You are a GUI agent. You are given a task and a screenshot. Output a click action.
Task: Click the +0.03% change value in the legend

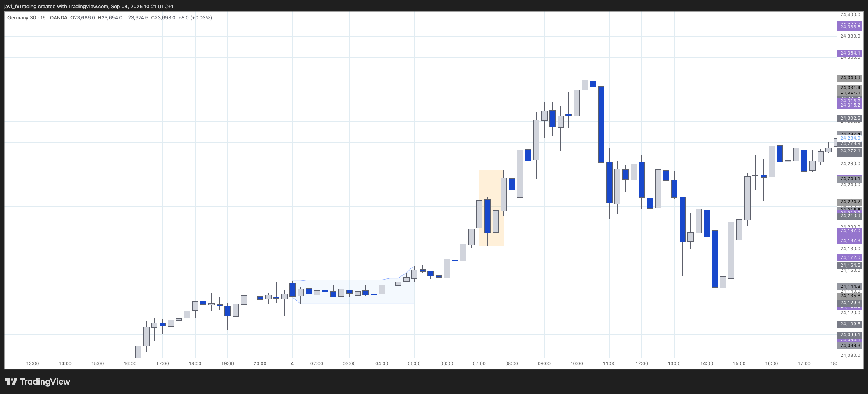tap(201, 18)
